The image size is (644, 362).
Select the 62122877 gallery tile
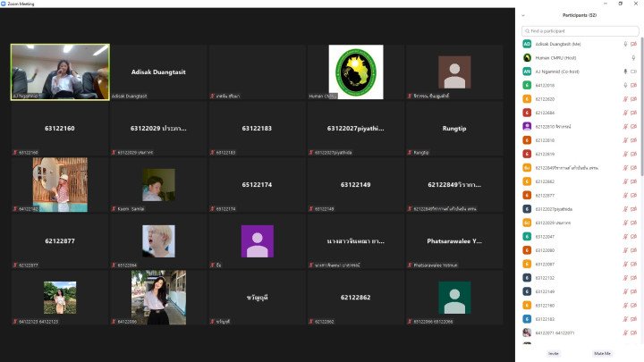tap(60, 241)
